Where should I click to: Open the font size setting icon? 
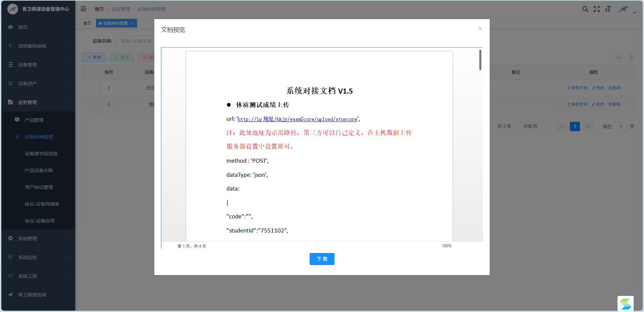[608, 9]
